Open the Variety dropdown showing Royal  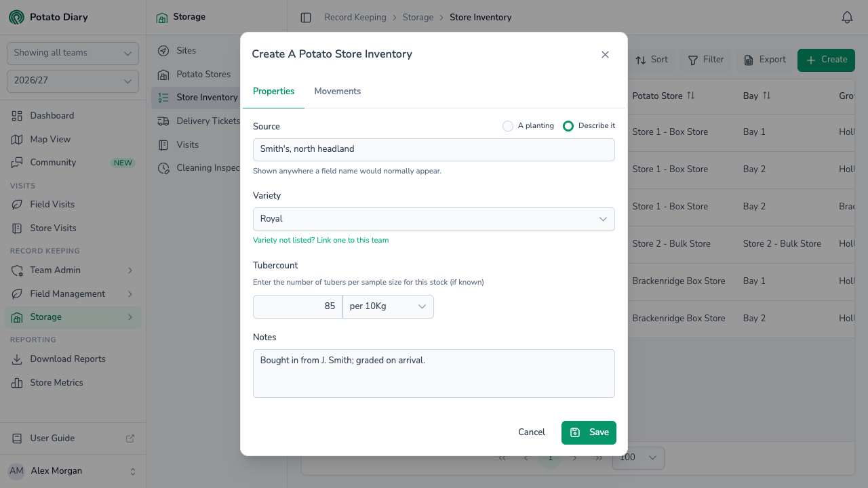[x=434, y=219]
